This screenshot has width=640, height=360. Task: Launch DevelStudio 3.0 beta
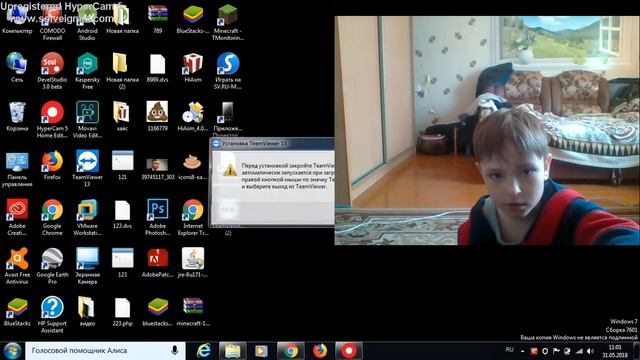pyautogui.click(x=52, y=71)
